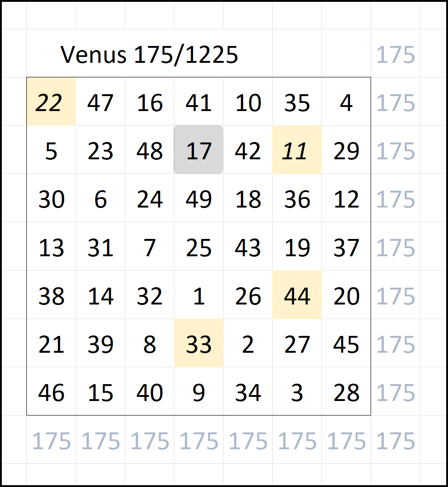Select the Venus 175/1225 title cell

coord(149,55)
